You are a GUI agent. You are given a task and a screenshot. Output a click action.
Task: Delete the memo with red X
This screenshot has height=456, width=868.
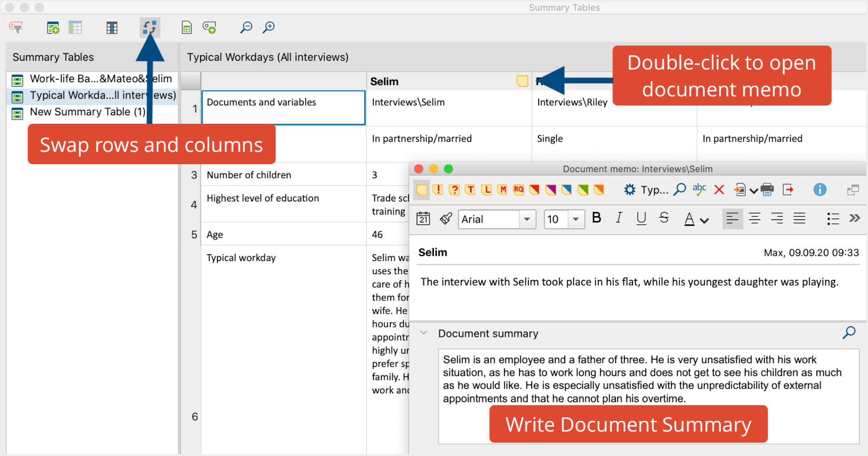[719, 190]
